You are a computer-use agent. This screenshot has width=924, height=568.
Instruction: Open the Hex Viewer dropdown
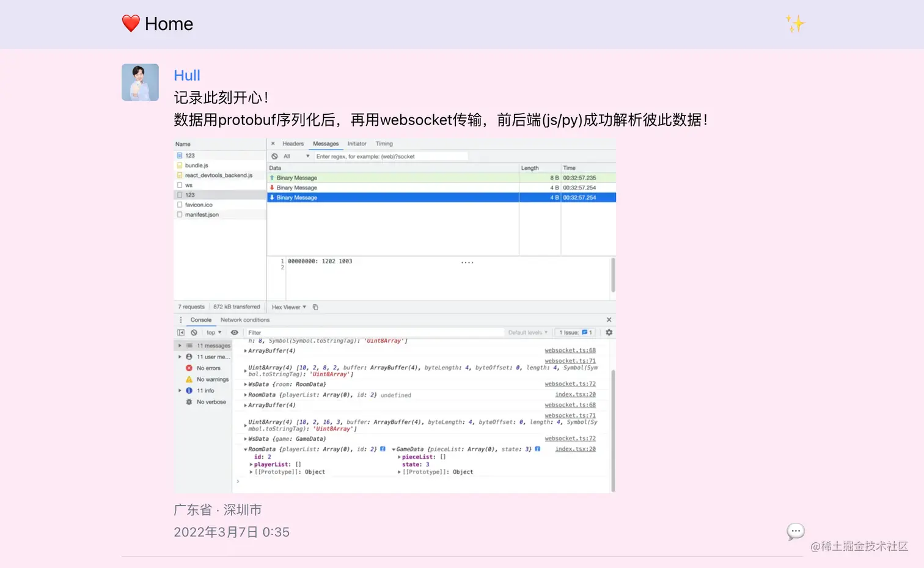288,307
